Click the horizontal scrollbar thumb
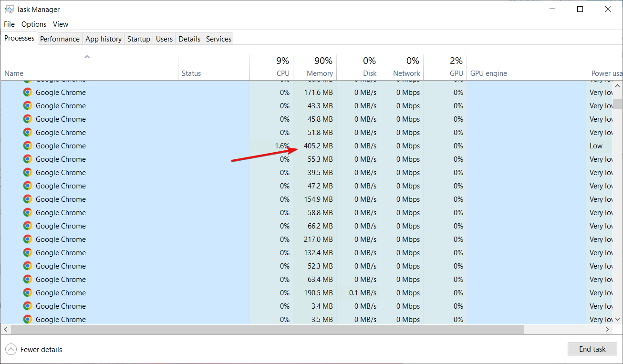The height and width of the screenshot is (364, 623). point(267,330)
